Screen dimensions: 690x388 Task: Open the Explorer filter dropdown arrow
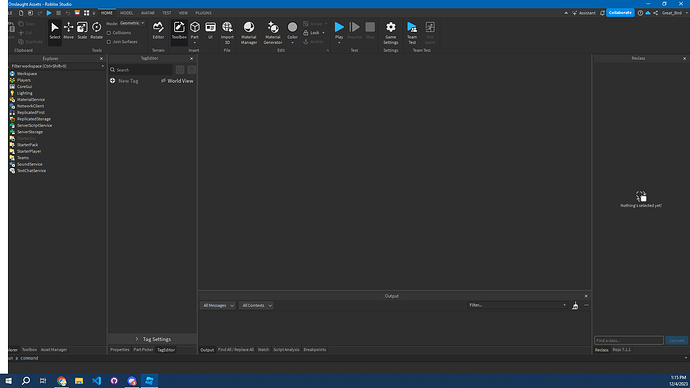pyautogui.click(x=103, y=66)
